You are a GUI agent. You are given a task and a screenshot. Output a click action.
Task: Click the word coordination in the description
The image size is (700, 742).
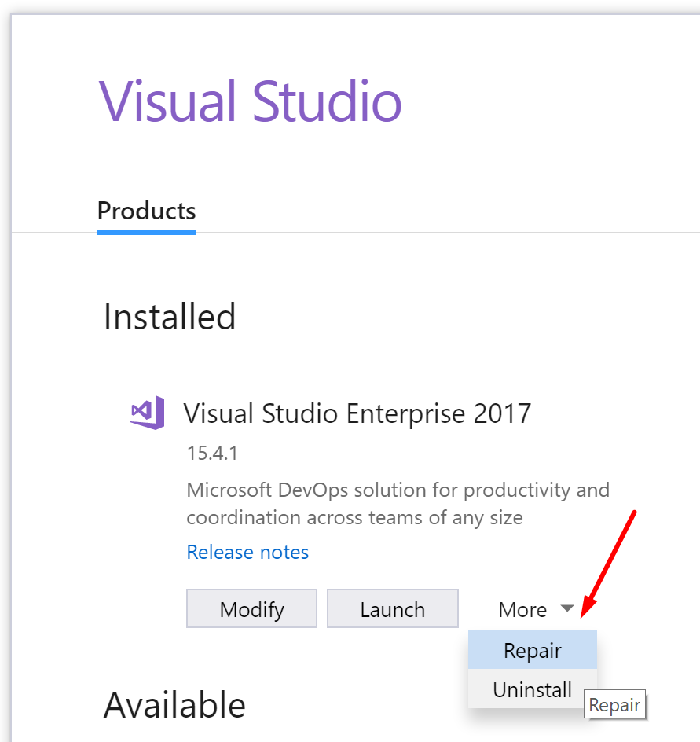244,518
